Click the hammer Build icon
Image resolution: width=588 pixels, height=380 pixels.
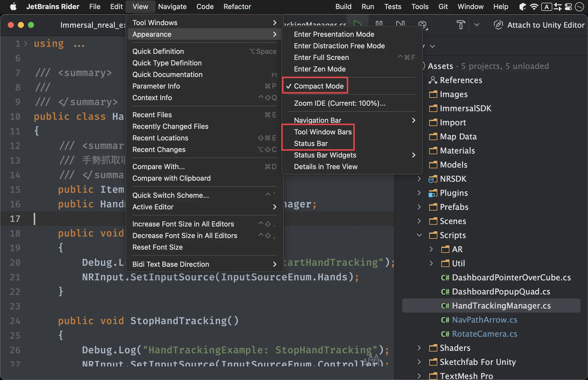461,25
